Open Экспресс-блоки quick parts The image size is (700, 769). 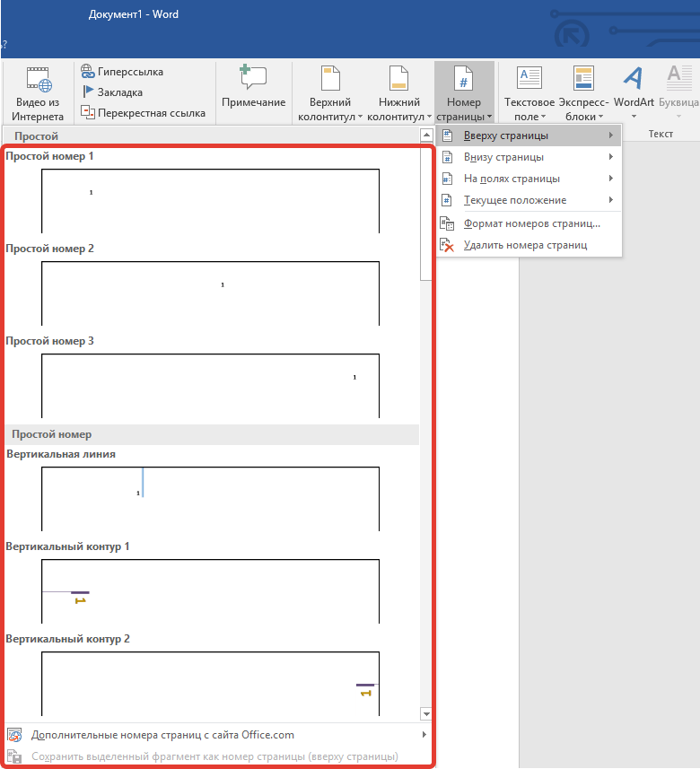click(x=583, y=93)
